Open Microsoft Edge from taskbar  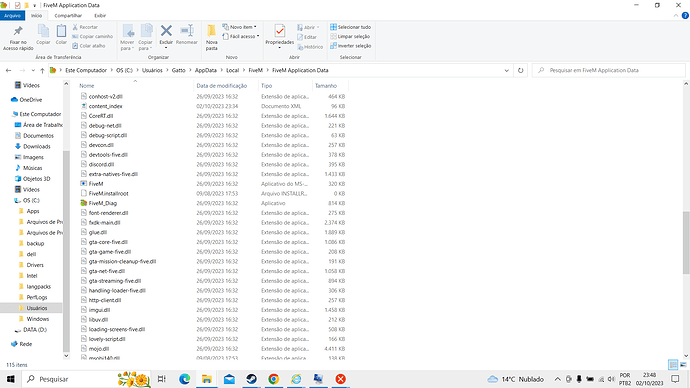[184, 379]
